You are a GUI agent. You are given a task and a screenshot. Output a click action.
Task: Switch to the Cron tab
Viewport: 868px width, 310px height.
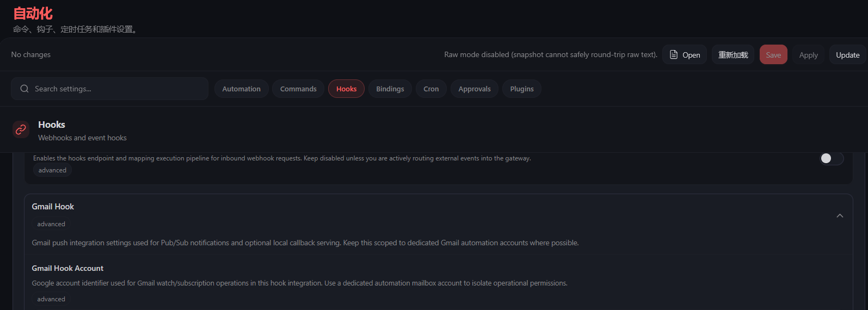pos(431,89)
